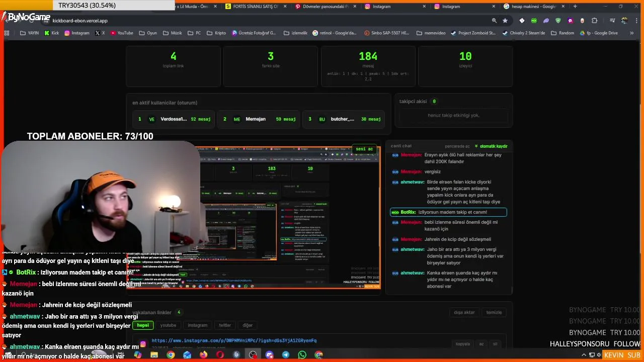Screen dimensions: 644x362
Task: Expand the YAYIN bookmark folder
Action: [x=29, y=33]
